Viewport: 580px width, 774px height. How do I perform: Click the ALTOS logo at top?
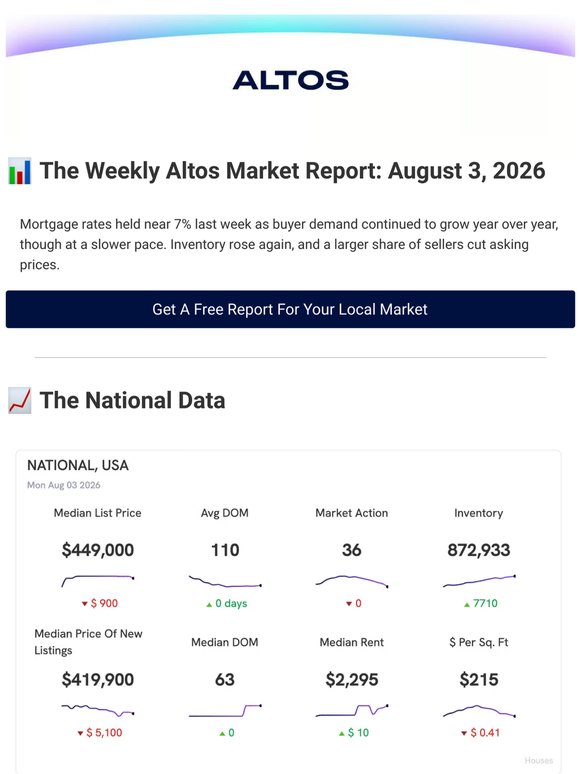(x=290, y=80)
